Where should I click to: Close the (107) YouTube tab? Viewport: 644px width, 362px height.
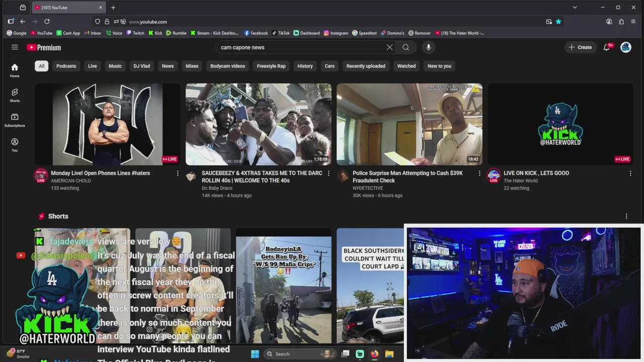coord(100,8)
